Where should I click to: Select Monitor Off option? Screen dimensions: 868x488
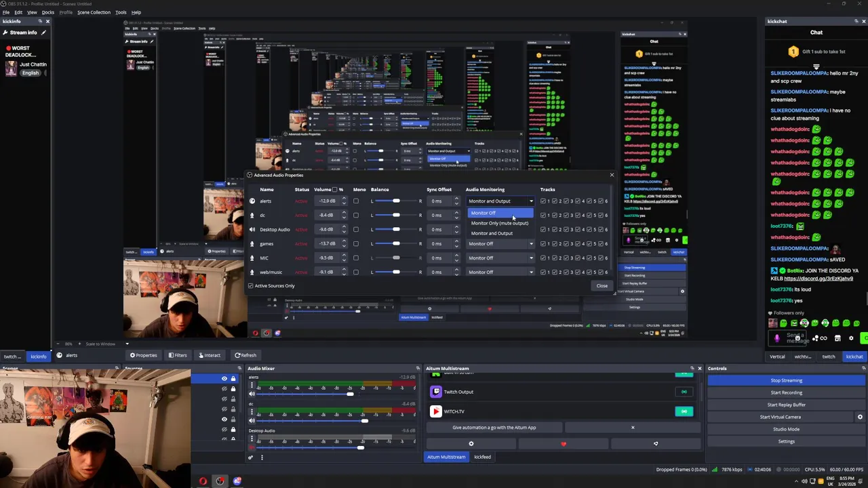(501, 213)
